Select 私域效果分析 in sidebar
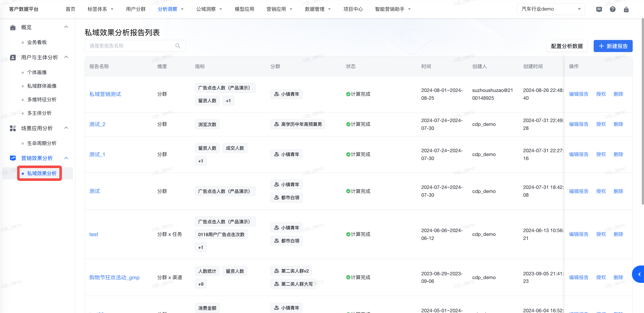The height and width of the screenshot is (313, 644). 42,173
